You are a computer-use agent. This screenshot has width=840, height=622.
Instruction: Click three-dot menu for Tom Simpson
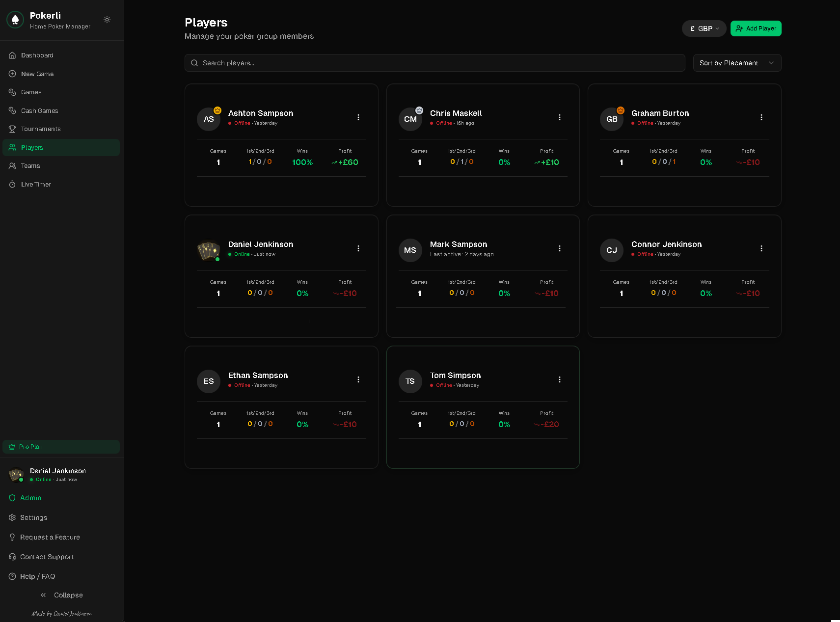(560, 379)
